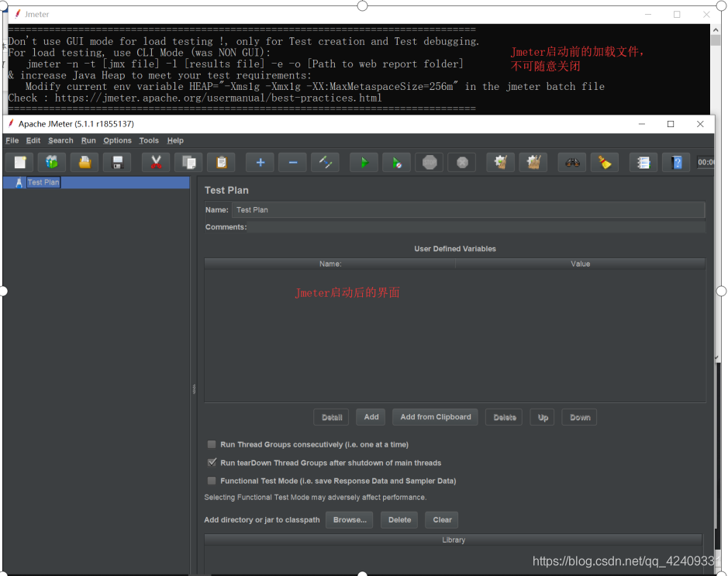Click the Clear results broom-gear icon
The image size is (728, 576).
pyautogui.click(x=501, y=163)
